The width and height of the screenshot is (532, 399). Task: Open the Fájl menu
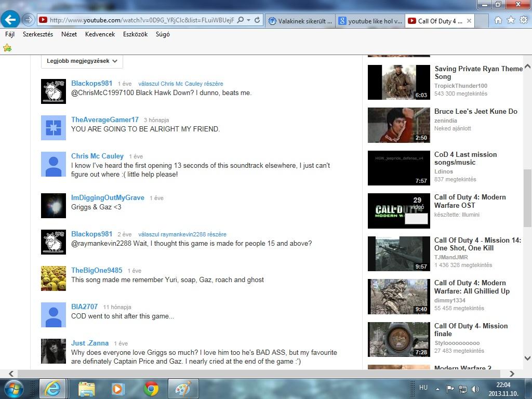pos(10,34)
